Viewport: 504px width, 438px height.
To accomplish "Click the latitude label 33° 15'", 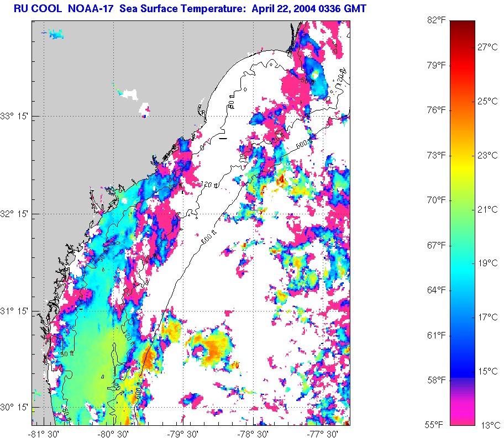I will tap(14, 116).
